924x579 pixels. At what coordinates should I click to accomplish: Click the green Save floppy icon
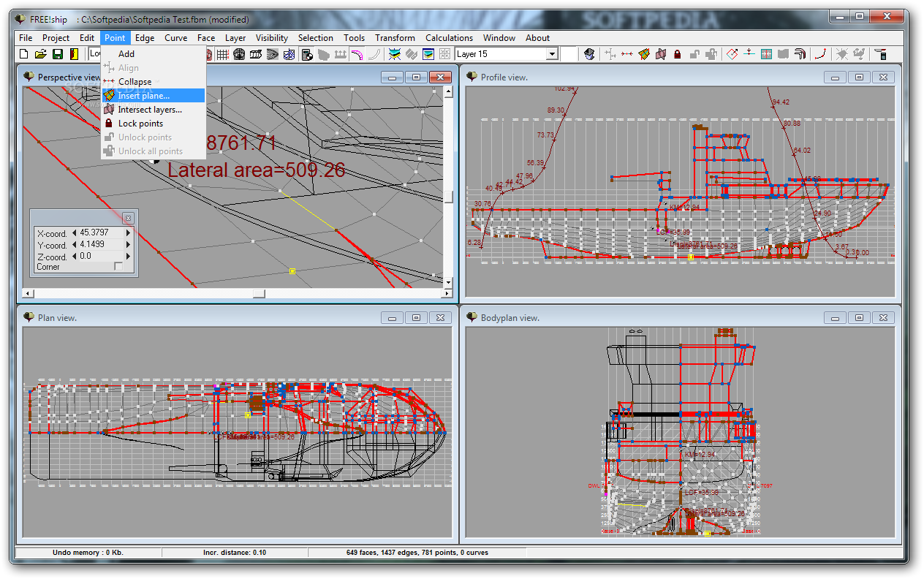tap(57, 53)
